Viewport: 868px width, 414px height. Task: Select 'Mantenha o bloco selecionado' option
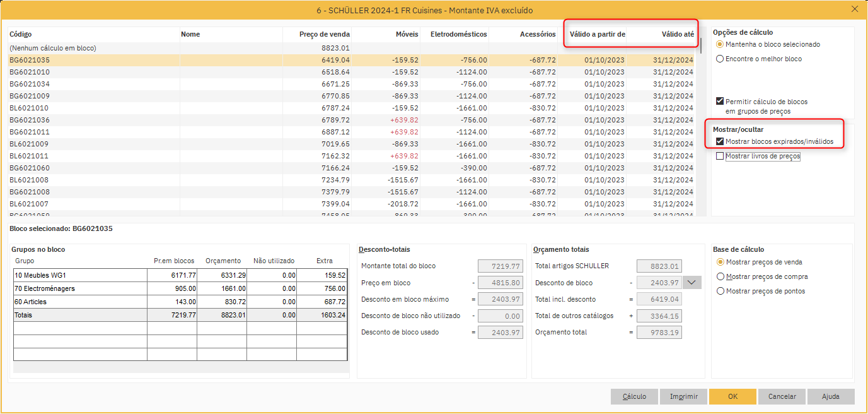[720, 45]
